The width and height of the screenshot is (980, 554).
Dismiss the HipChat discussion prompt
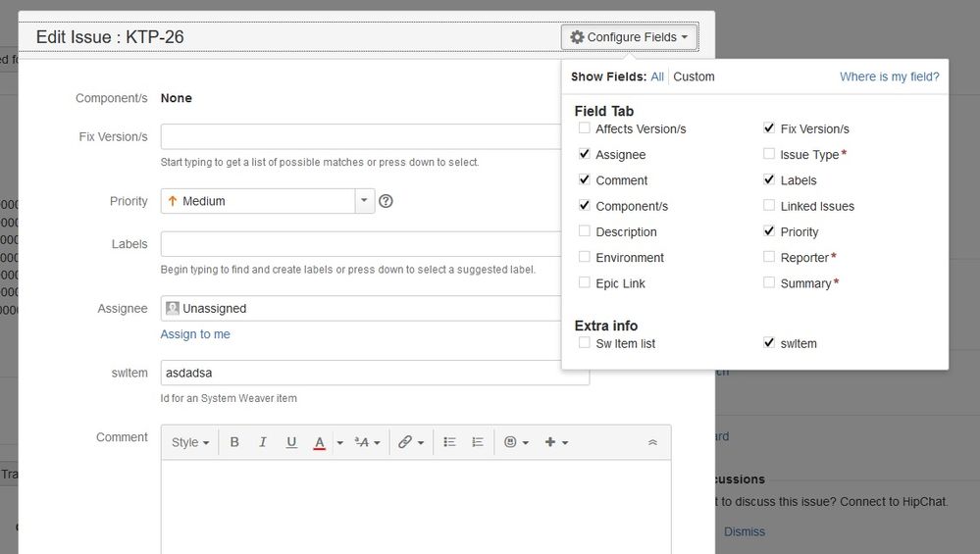(744, 531)
